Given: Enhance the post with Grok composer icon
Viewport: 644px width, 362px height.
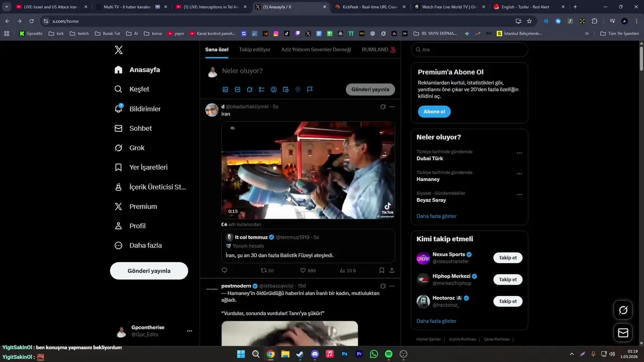Looking at the screenshot, I should pos(250,89).
